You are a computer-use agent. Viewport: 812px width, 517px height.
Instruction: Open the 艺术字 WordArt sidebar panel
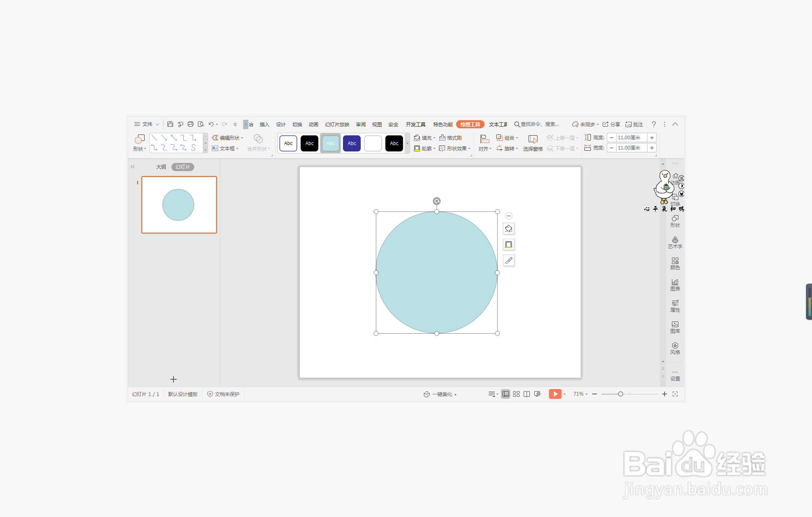(675, 242)
